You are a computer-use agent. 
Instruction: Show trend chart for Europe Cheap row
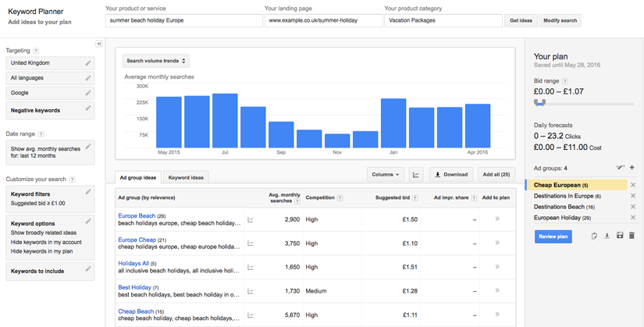tap(251, 243)
